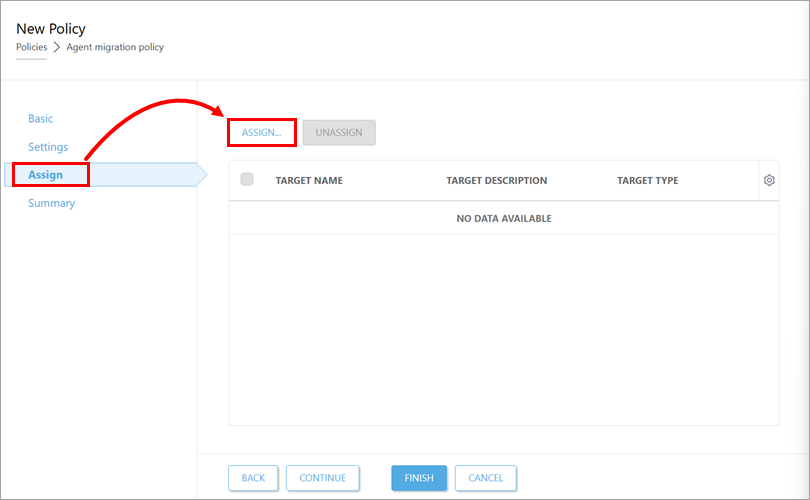
Task: Click the greyed-out UNASSIGN button
Action: (x=339, y=132)
